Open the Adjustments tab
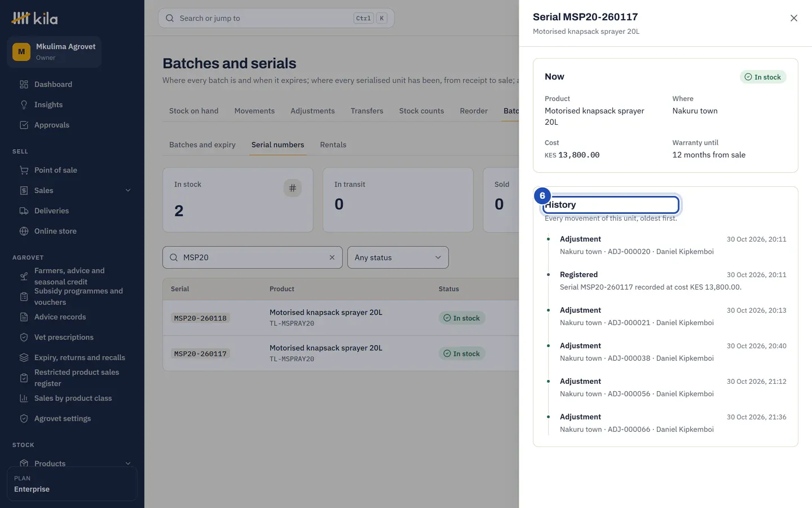Image resolution: width=812 pixels, height=508 pixels. tap(313, 111)
